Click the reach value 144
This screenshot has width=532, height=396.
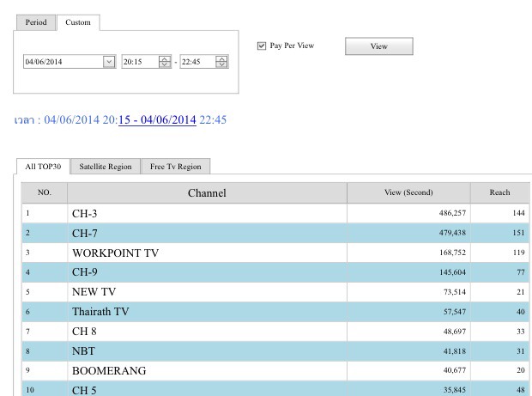519,213
